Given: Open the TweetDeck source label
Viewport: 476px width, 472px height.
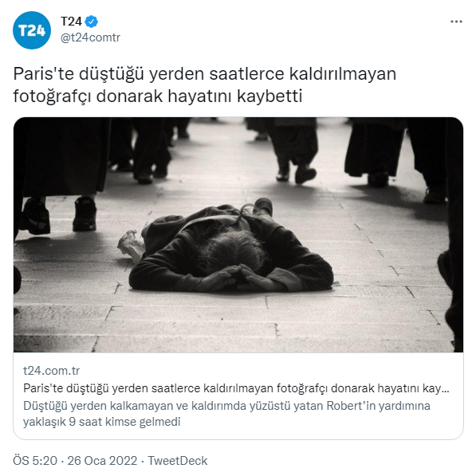Looking at the screenshot, I should point(178,461).
